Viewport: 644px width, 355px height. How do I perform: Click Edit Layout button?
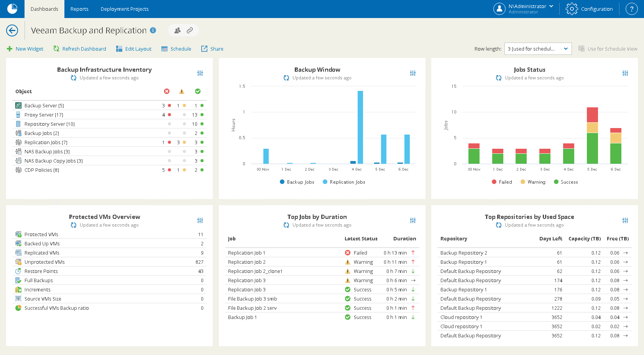point(133,49)
